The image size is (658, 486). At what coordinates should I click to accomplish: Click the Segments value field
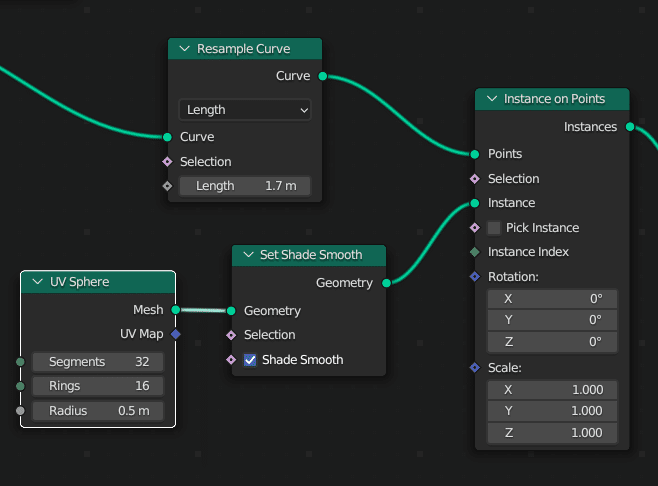coord(98,361)
